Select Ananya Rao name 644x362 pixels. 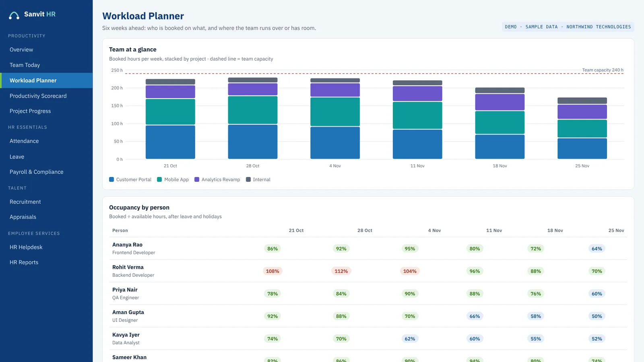[x=127, y=245]
